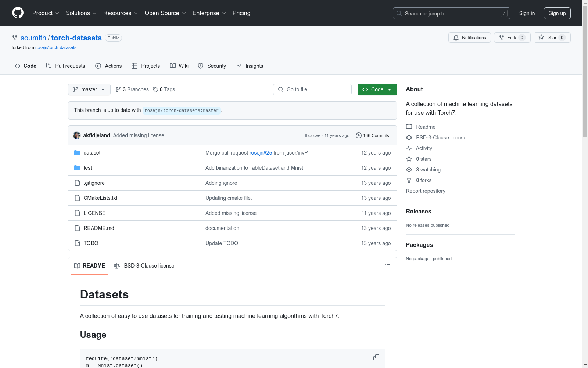Click the bell icon on Notifications
The height and width of the screenshot is (368, 588).
(456, 38)
